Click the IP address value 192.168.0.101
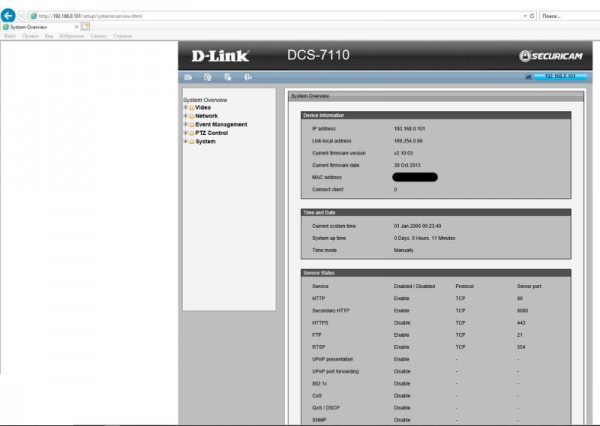Viewport: 600px width, 426px height. coord(409,129)
